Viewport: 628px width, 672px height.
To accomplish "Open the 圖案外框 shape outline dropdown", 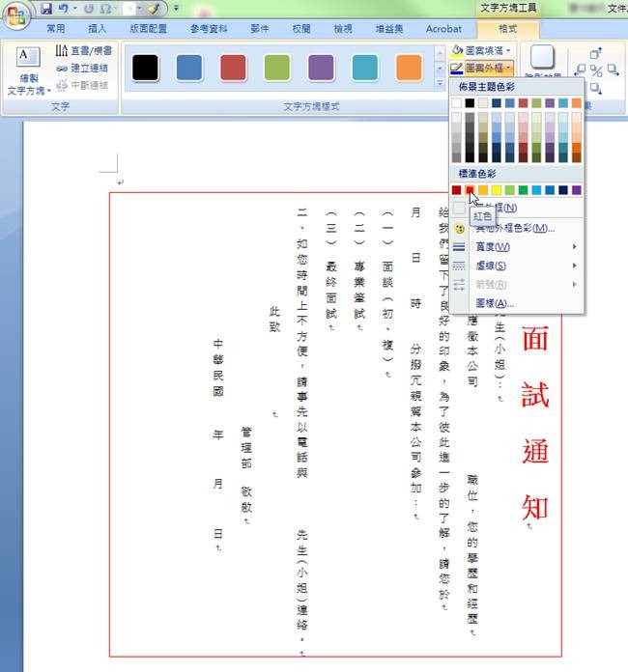I will pos(508,68).
